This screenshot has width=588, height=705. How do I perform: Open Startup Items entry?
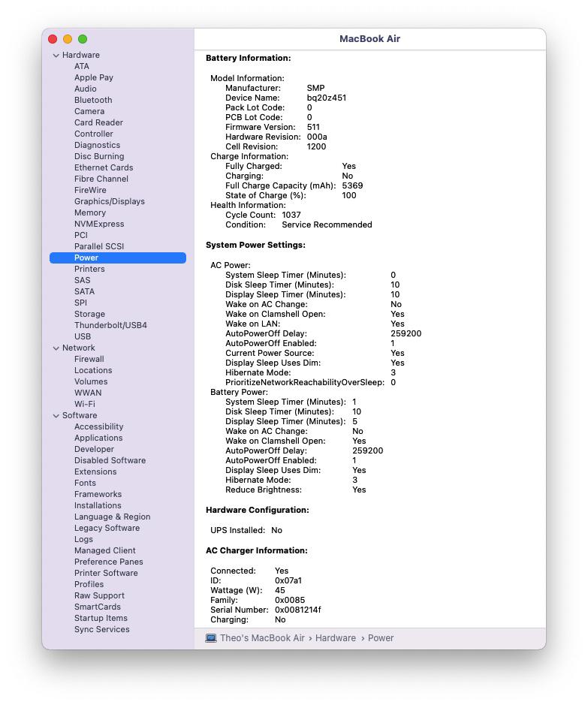pyautogui.click(x=101, y=618)
